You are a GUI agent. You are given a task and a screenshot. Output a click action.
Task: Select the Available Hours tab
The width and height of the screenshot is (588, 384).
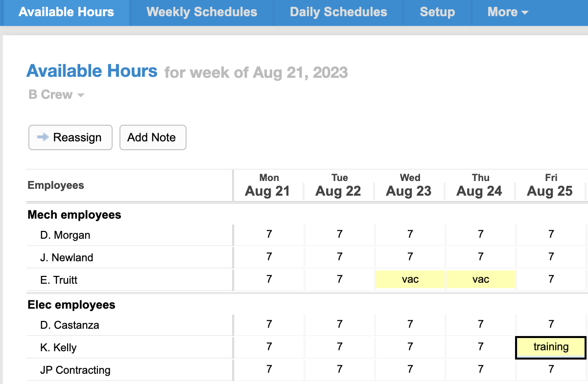pos(66,12)
